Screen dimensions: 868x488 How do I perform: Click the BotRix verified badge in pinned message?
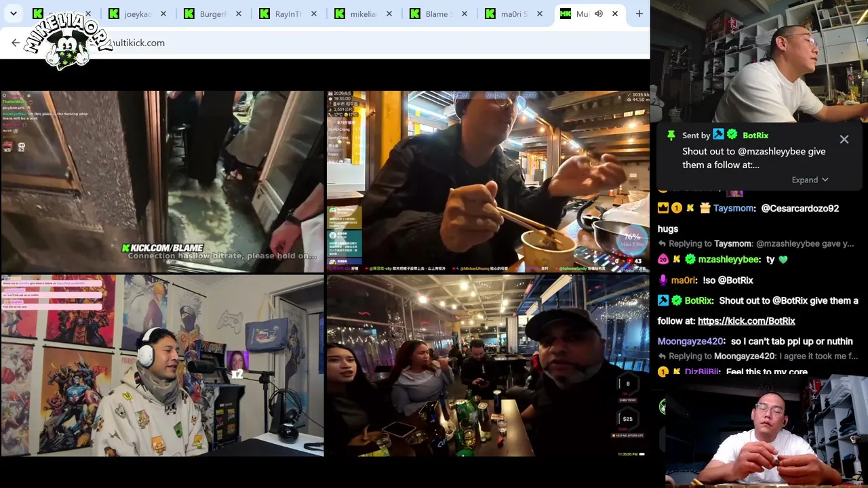pos(732,136)
